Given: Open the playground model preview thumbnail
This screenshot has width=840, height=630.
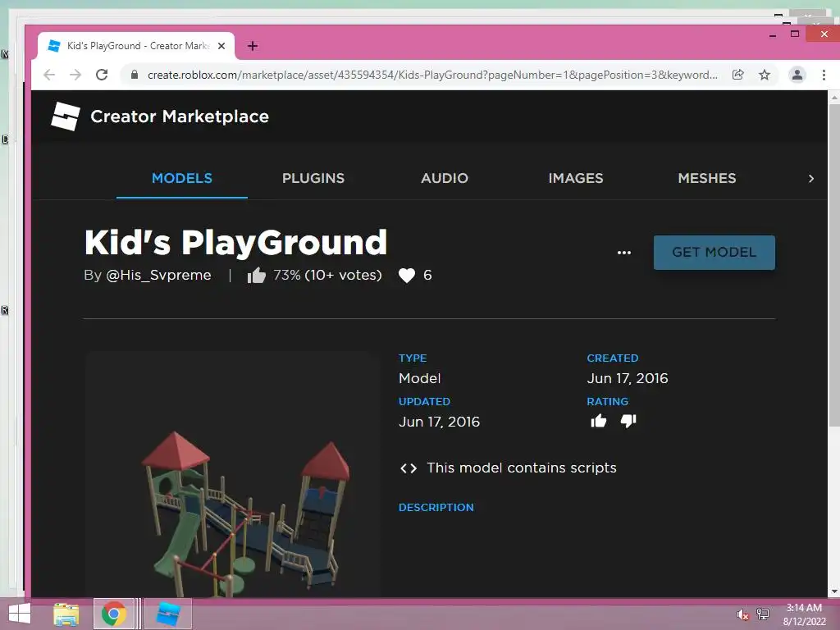Looking at the screenshot, I should tap(232, 474).
